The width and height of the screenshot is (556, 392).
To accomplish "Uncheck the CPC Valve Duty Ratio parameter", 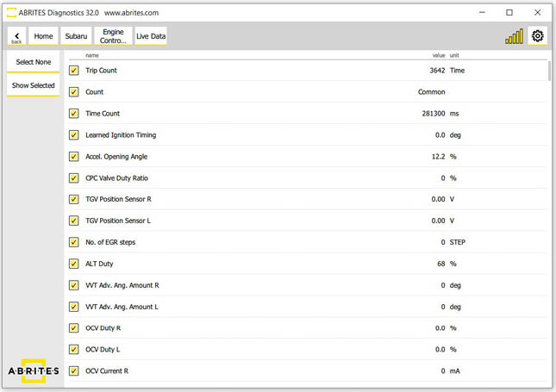I will coord(74,178).
